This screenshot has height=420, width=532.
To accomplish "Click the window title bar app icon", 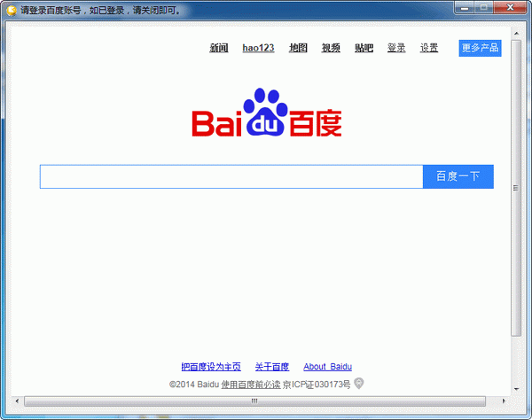I will pyautogui.click(x=12, y=10).
